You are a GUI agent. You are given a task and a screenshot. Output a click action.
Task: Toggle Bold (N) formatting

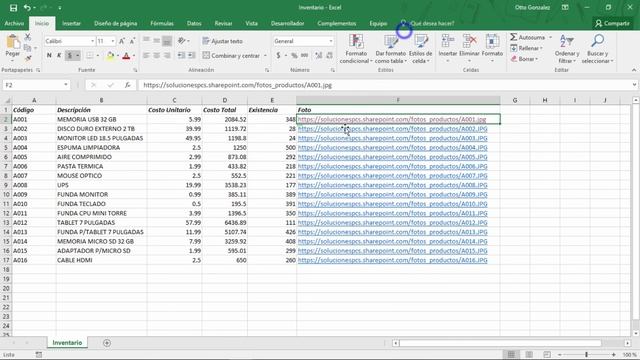point(49,56)
